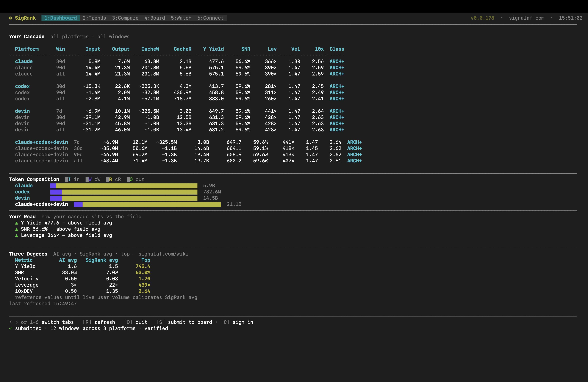Go to the 4:Board tab
The width and height of the screenshot is (588, 382).
[x=155, y=18]
